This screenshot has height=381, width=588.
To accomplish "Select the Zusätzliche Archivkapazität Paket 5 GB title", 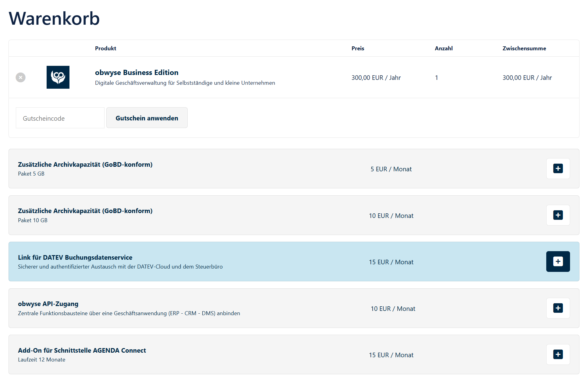I will [85, 165].
